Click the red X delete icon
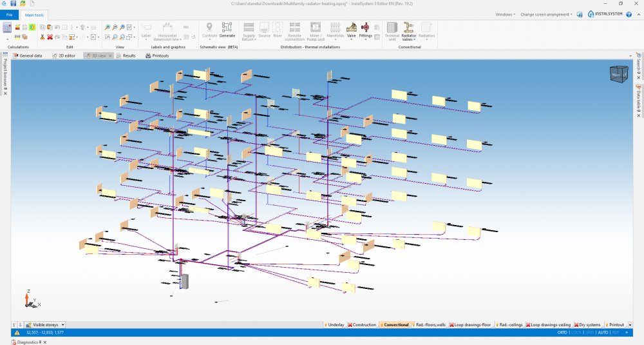Image resolution: width=644 pixels, height=345 pixels. click(50, 37)
